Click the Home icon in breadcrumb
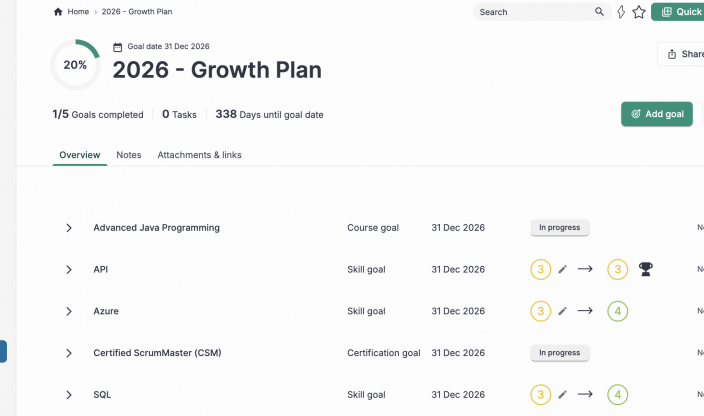Viewport: 704px width, 416px height. (58, 12)
